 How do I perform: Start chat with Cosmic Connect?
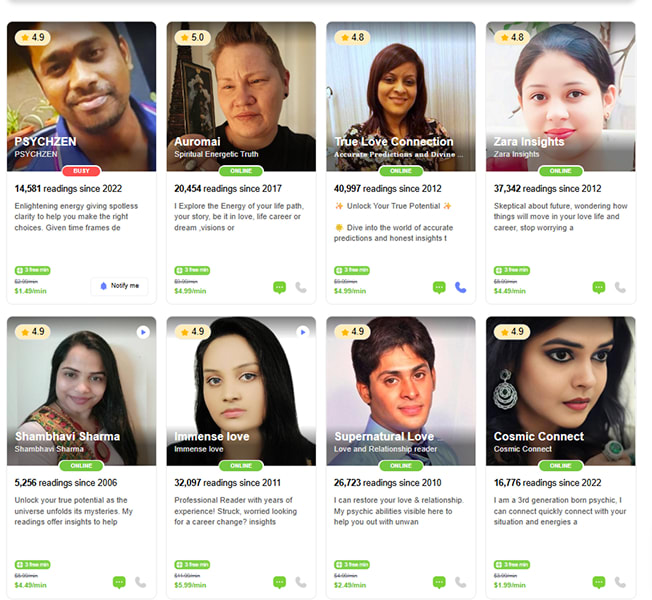tap(599, 582)
